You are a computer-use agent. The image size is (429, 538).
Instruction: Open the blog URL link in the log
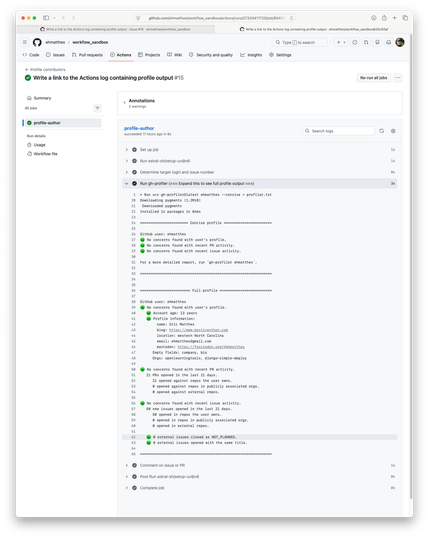tap(198, 330)
